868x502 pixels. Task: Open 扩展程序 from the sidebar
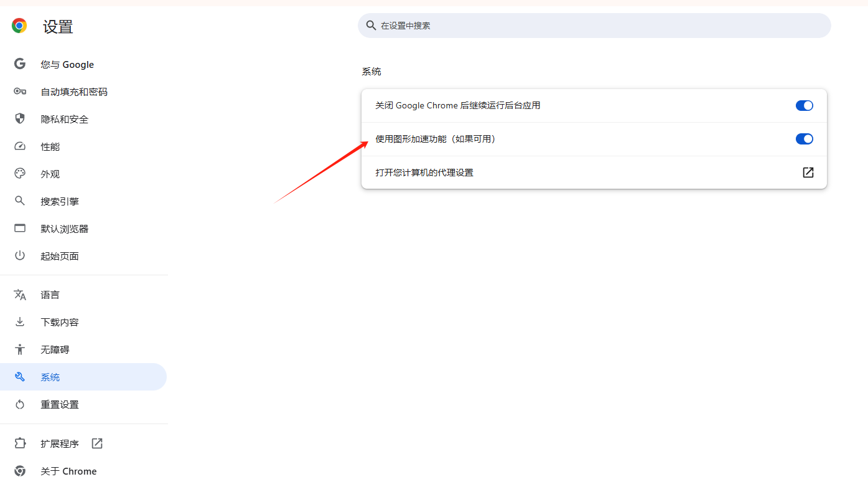tap(83, 443)
